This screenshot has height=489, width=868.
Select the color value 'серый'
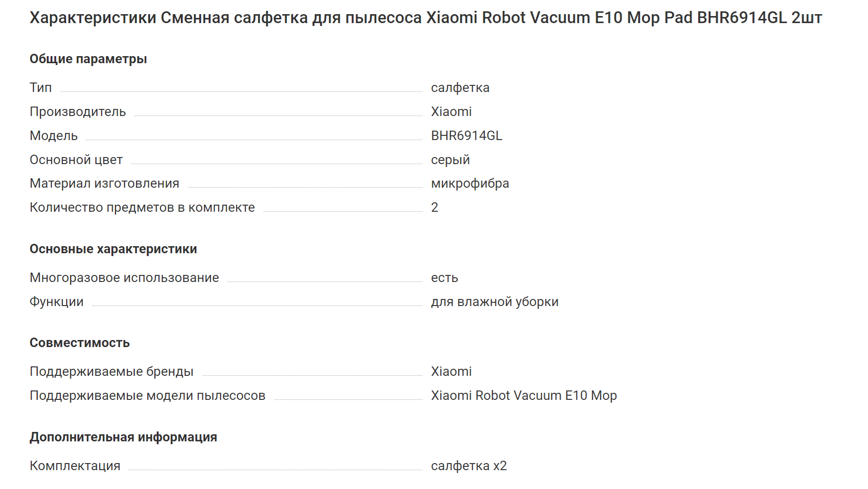tap(450, 160)
